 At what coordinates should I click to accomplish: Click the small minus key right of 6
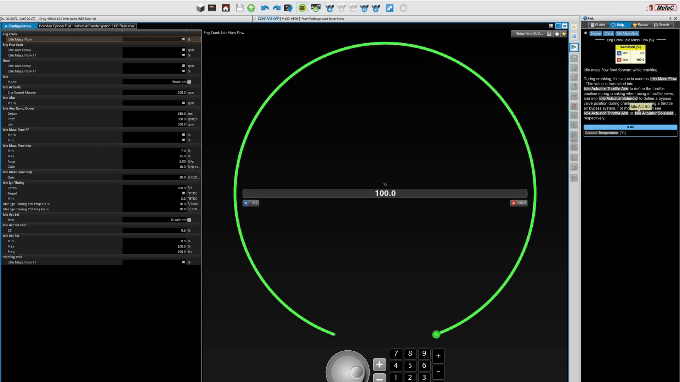pyautogui.click(x=438, y=372)
